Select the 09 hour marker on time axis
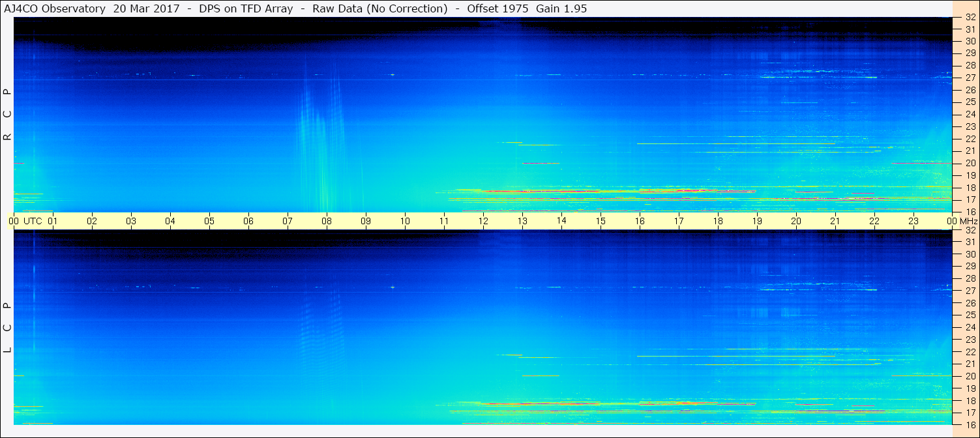980x438 pixels. 366,221
